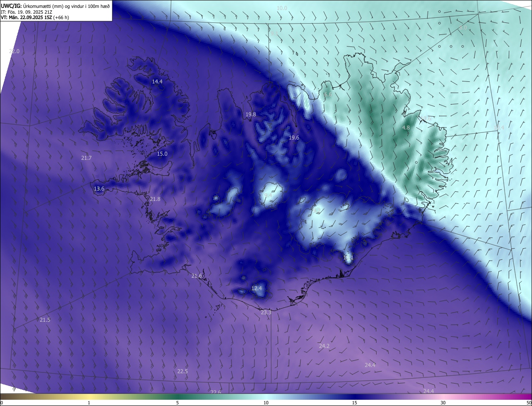
Task: Click the 15.0 value label on the map
Action: [162, 154]
